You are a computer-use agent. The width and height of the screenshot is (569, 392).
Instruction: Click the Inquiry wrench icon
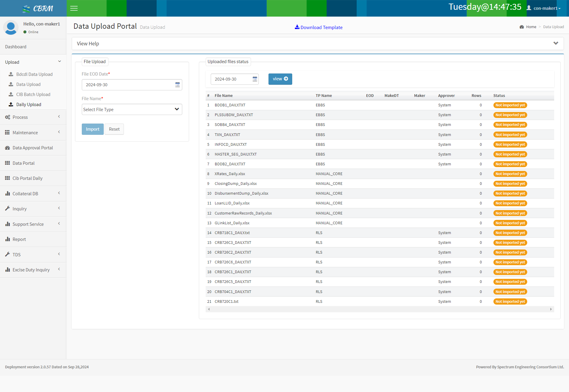7,209
